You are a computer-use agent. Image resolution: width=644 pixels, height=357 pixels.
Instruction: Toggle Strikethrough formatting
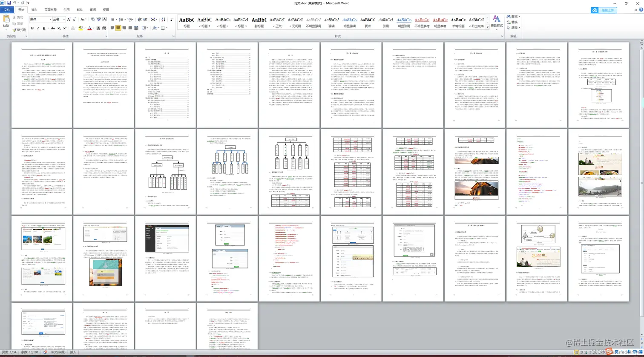point(53,28)
